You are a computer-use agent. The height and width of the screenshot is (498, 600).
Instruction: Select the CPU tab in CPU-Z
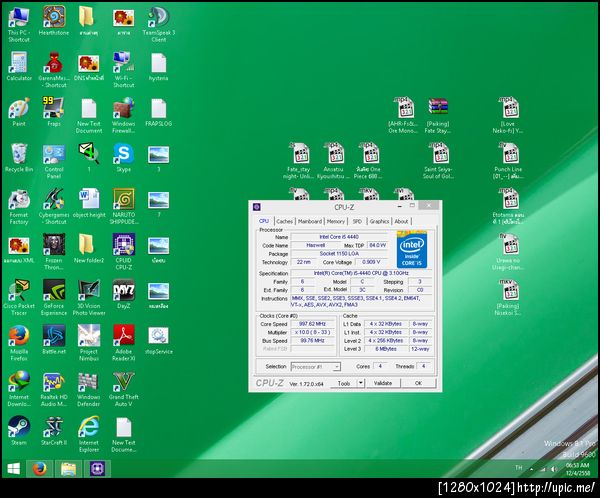click(x=264, y=221)
